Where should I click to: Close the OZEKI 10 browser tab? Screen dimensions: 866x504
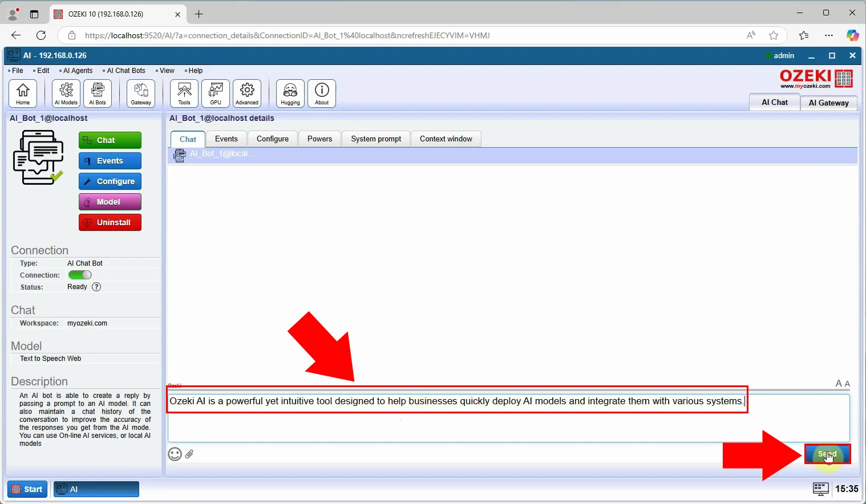(x=177, y=14)
